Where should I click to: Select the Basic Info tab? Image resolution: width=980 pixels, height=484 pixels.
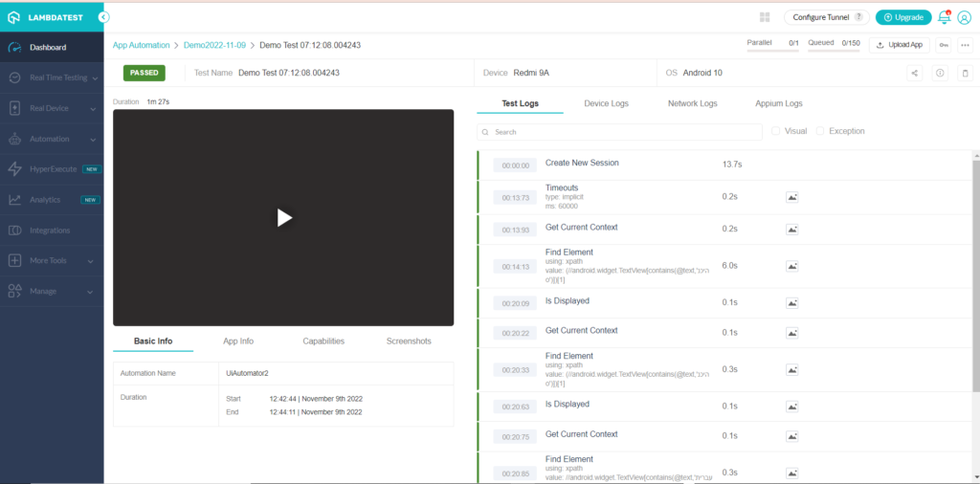pos(153,341)
